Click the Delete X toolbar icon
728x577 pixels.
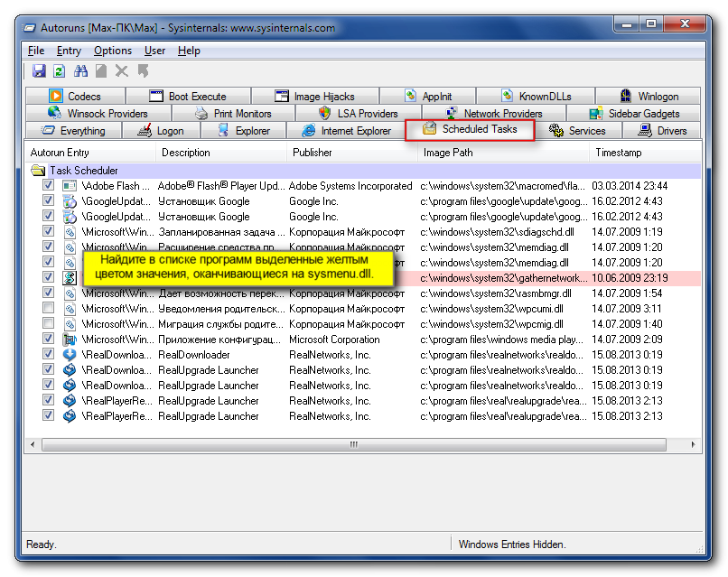pos(122,71)
